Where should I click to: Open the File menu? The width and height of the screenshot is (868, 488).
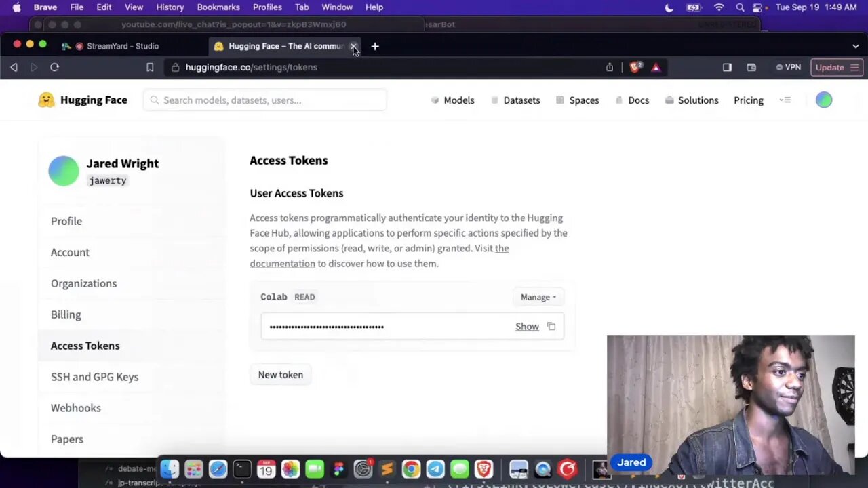77,7
